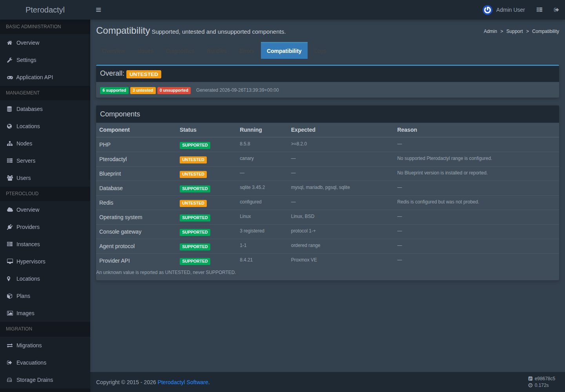Click the Admin breadcrumb link
Screen dimensions: 565x392
pos(490,31)
